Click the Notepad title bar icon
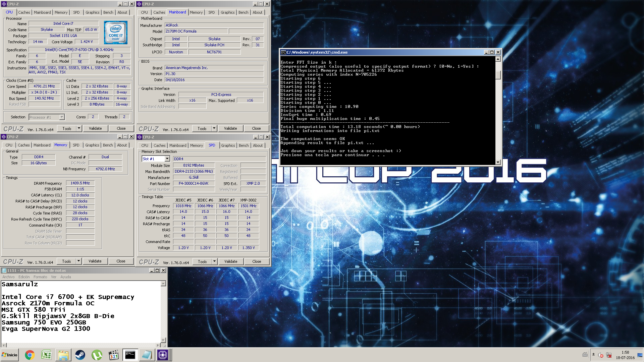This screenshot has width=644, height=362. click(4, 270)
